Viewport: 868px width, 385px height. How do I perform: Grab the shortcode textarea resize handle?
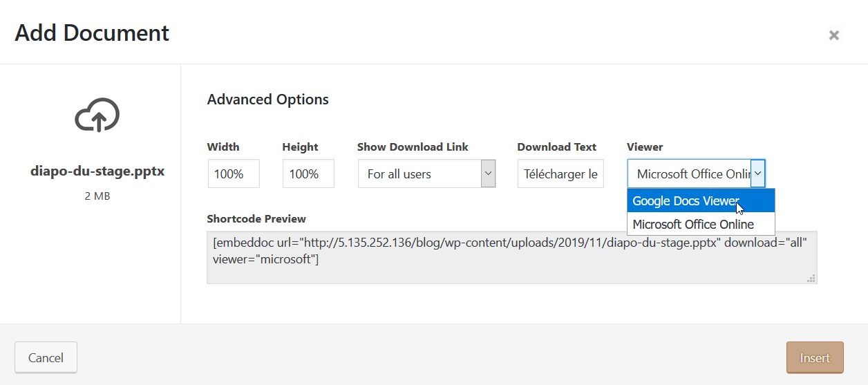pos(811,279)
